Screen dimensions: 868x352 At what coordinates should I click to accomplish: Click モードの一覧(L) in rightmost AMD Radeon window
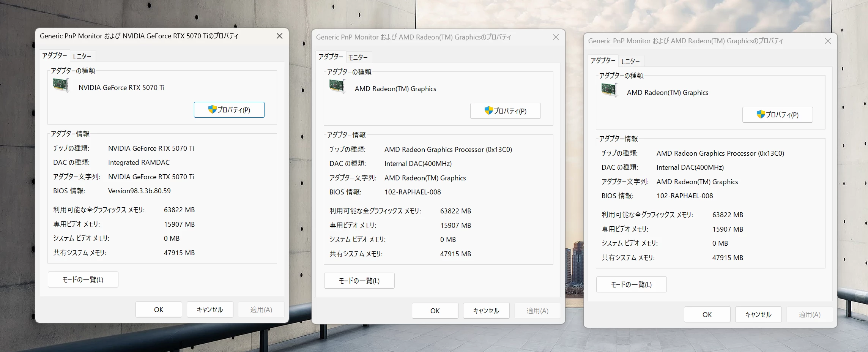coord(632,284)
